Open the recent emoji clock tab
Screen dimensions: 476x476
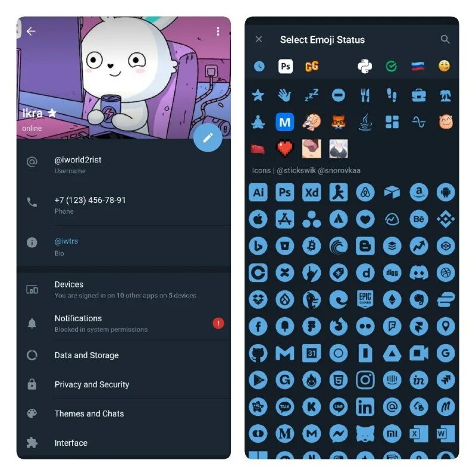[x=259, y=66]
